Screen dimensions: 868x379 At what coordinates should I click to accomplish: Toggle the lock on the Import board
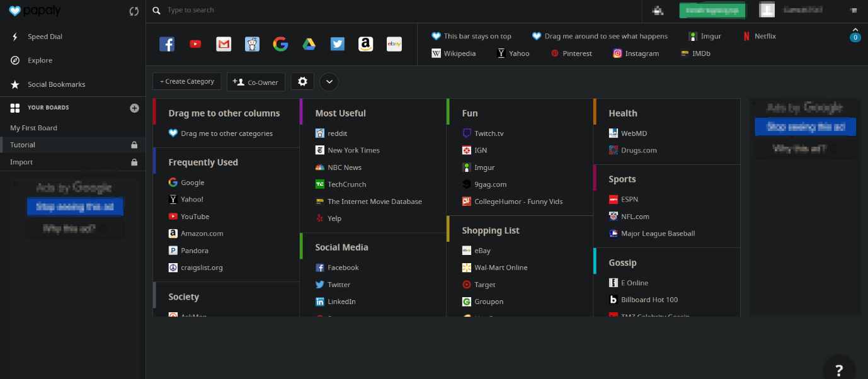(x=134, y=162)
